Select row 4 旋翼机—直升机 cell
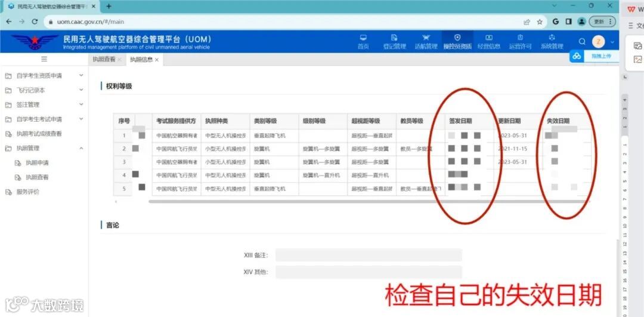This screenshot has width=644, height=317. [x=321, y=175]
